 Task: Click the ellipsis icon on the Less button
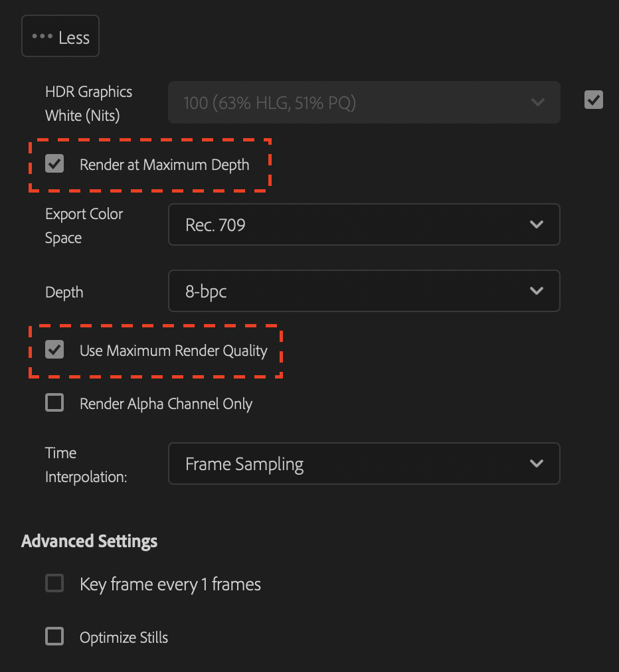43,36
